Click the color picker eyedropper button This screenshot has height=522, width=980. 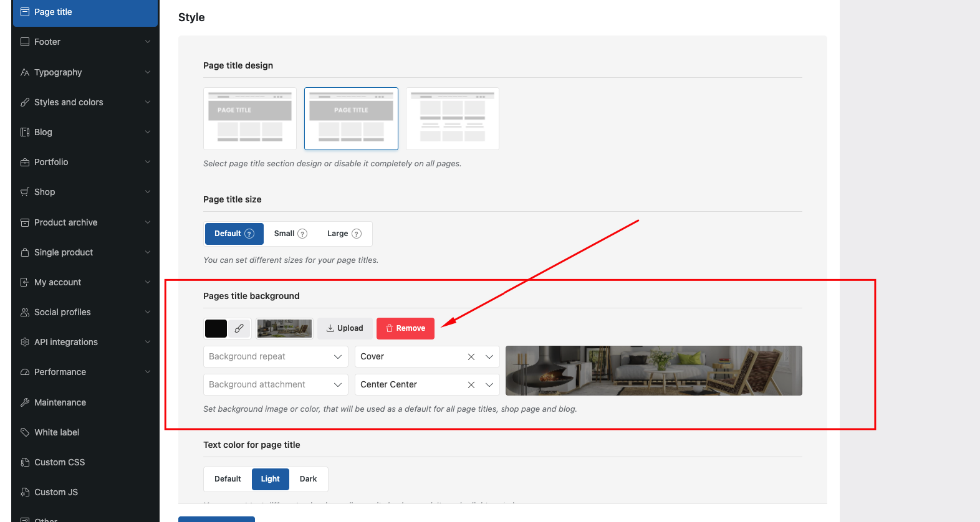tap(239, 328)
